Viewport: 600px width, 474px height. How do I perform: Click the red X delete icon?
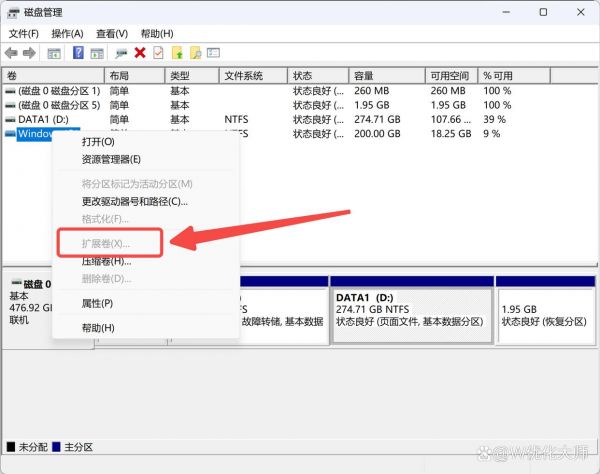point(140,52)
